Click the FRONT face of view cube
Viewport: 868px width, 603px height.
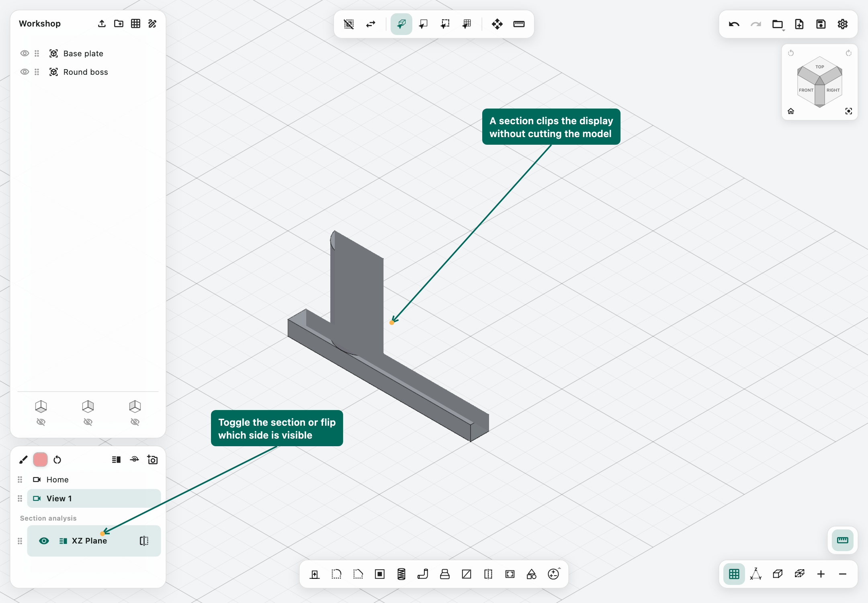point(806,90)
